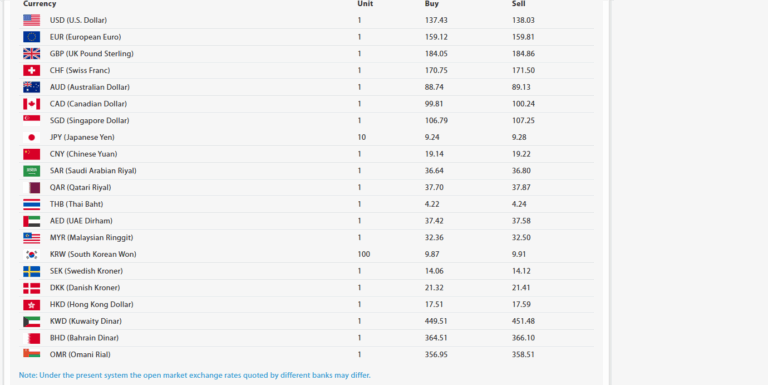Click the Sell column header
768x385 pixels.
coord(518,4)
